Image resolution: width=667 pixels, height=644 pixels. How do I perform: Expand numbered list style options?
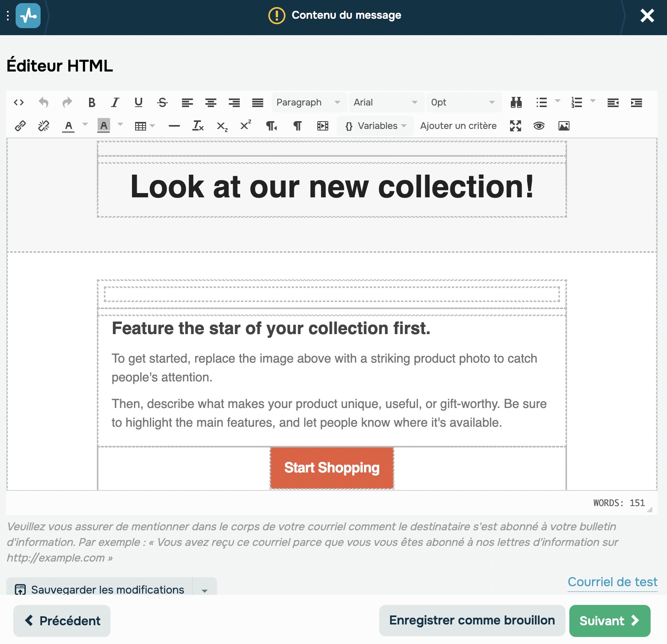pyautogui.click(x=593, y=102)
